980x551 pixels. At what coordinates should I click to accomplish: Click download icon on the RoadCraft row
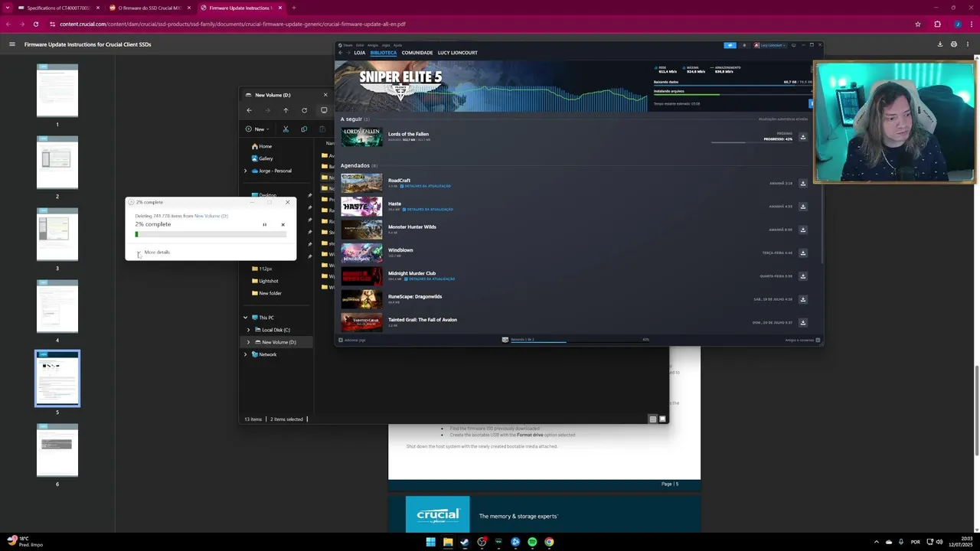coord(802,184)
